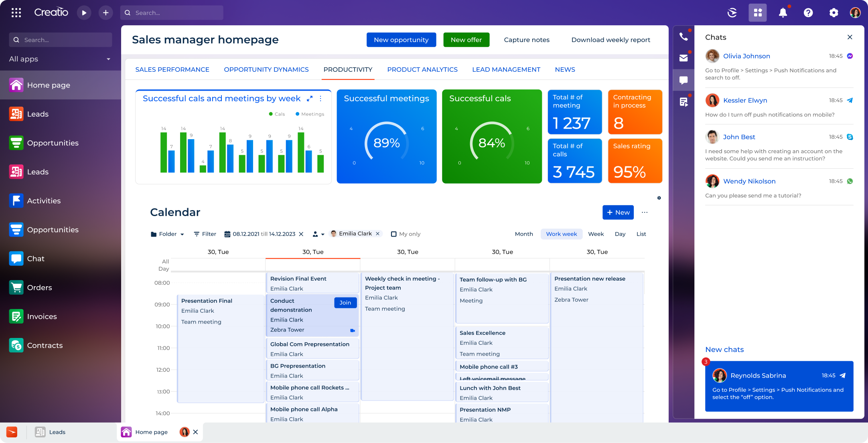Open the notifications bell
The image size is (868, 443).
(783, 12)
